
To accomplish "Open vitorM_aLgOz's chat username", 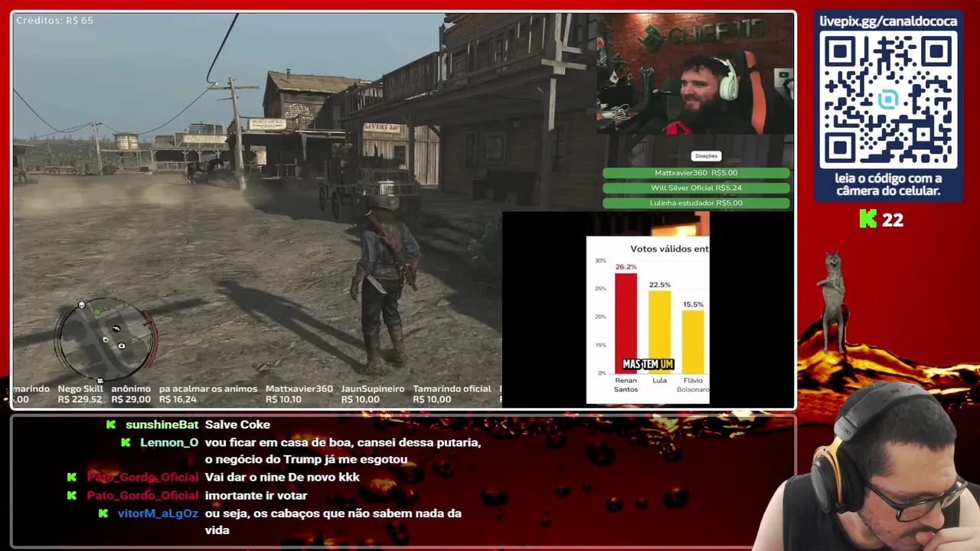I will point(158,514).
